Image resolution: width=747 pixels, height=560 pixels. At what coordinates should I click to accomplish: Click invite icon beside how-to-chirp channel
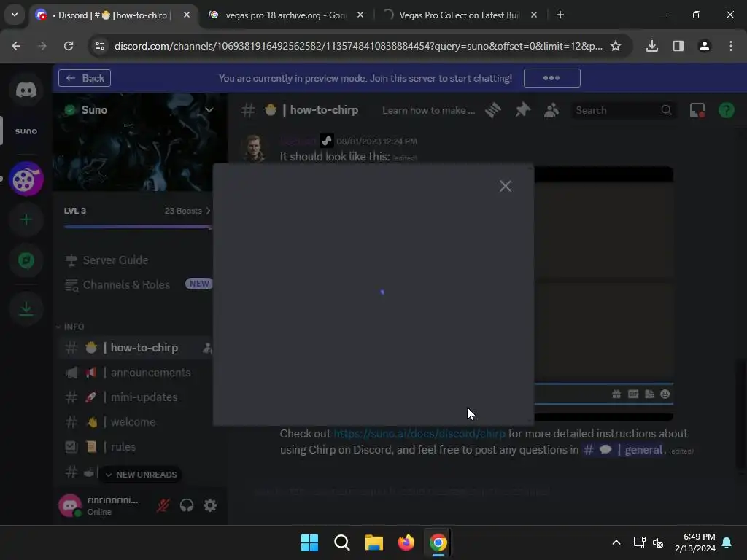pos(207,348)
